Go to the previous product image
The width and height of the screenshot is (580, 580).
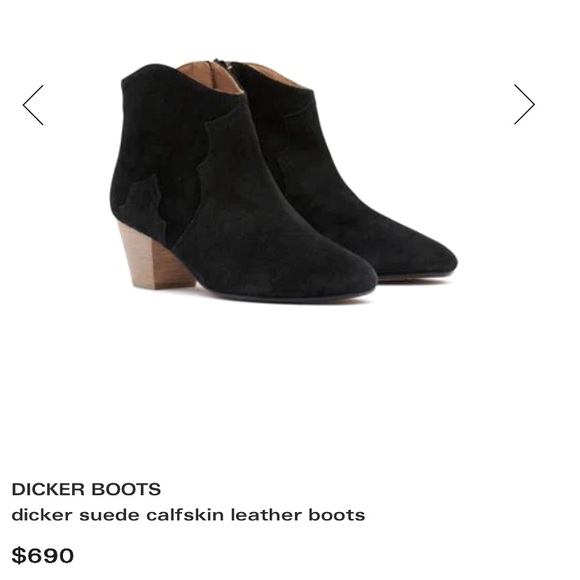[33, 105]
